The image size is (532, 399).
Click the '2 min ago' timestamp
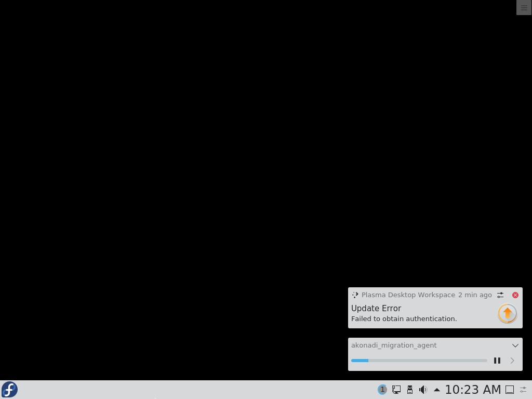[475, 295]
